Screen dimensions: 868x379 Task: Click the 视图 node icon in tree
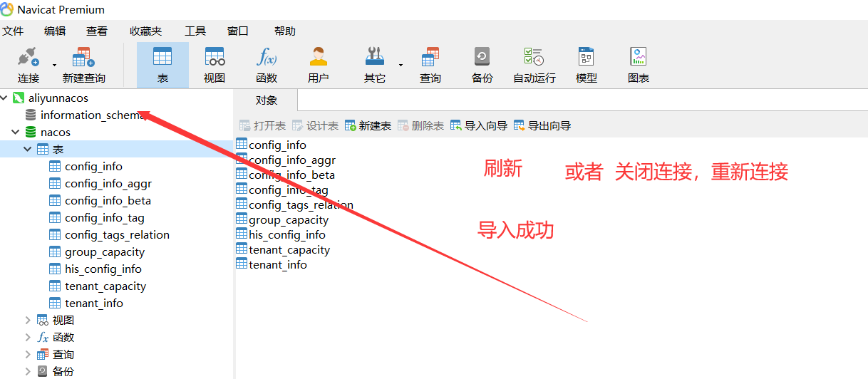[43, 320]
